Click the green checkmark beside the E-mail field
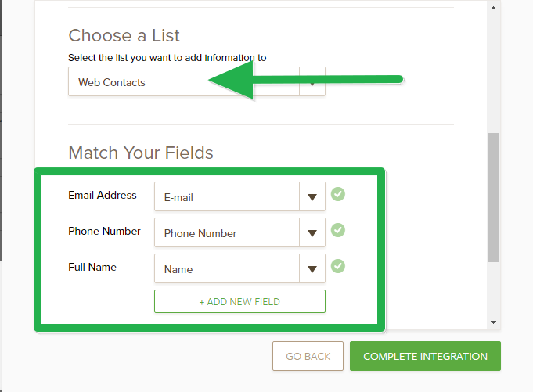 pos(337,194)
